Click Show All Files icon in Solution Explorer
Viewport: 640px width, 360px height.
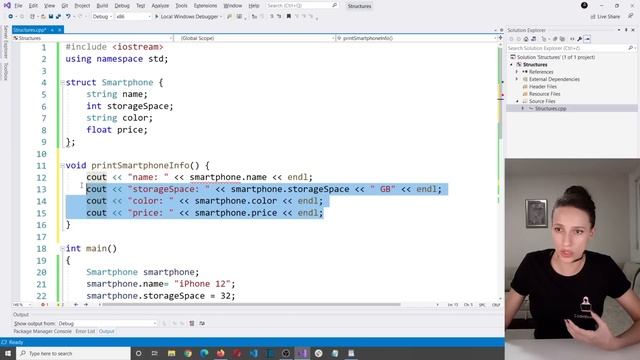(562, 39)
